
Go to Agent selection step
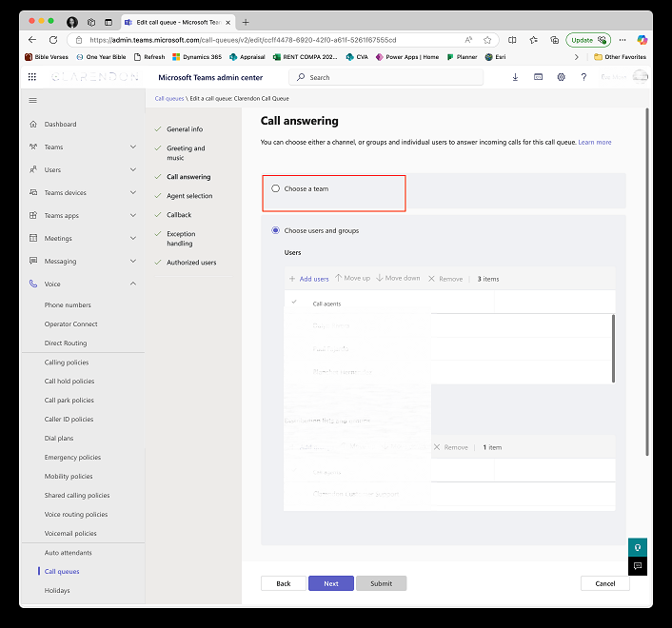point(189,196)
